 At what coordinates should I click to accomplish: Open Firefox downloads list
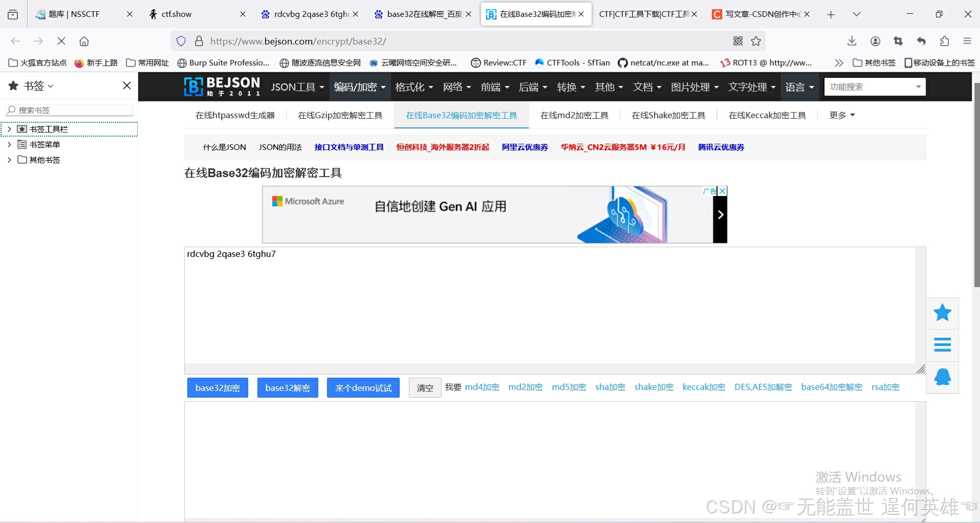[x=851, y=41]
